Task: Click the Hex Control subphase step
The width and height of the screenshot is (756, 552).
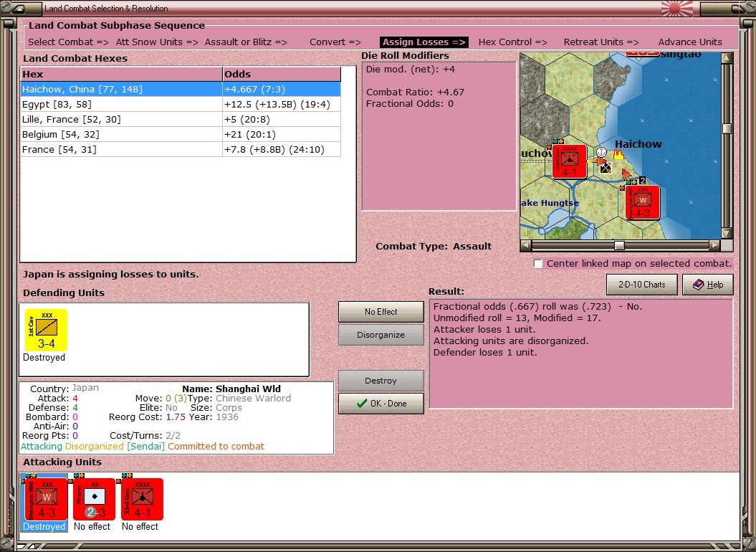Action: click(512, 42)
